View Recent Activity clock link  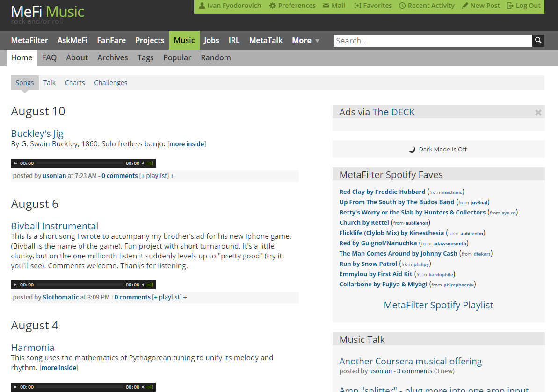tap(427, 6)
